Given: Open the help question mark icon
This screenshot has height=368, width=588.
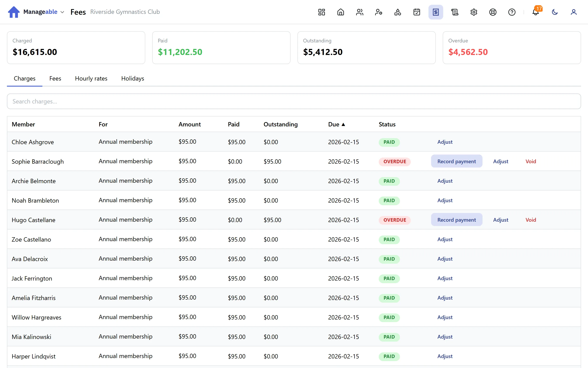Looking at the screenshot, I should coord(512,12).
